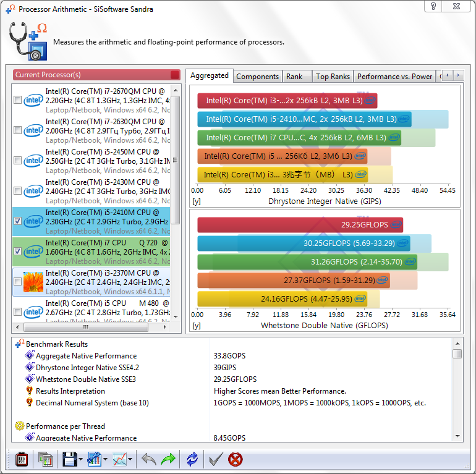Switch to the Components tab
The height and width of the screenshot is (474, 476).
pos(257,77)
